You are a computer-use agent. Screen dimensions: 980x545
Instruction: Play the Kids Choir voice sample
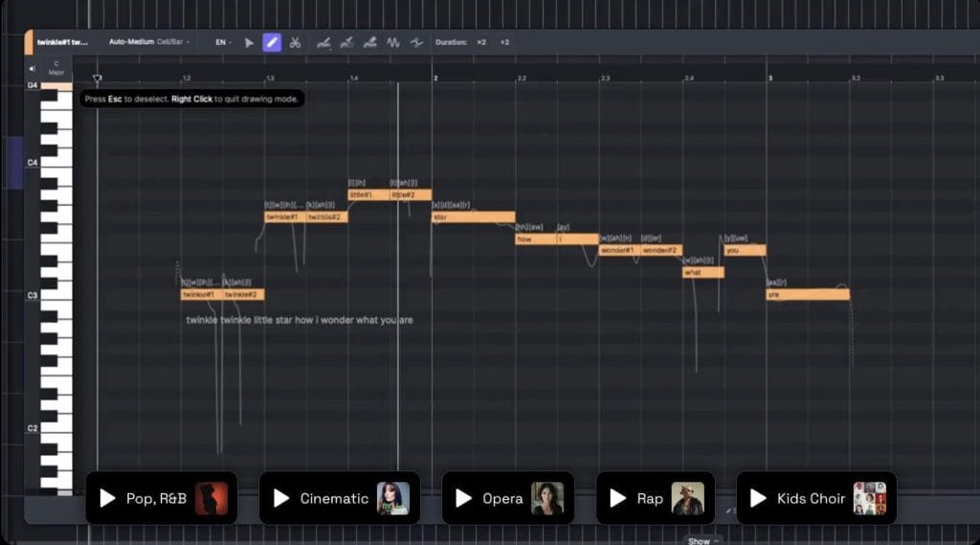pyautogui.click(x=758, y=498)
